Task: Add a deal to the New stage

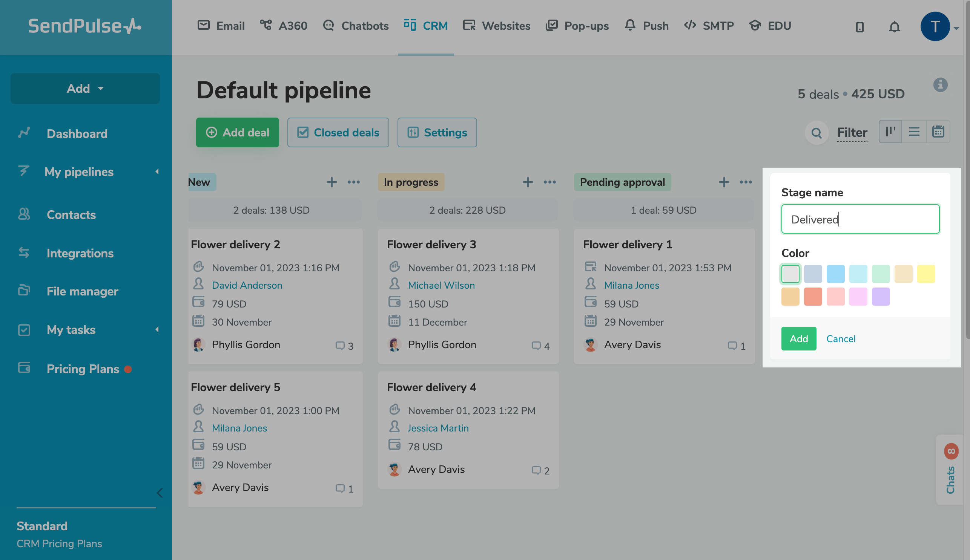Action: point(332,182)
